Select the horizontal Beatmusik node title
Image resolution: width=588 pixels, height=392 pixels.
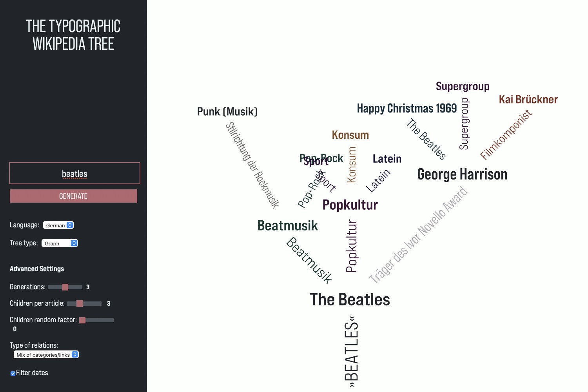pos(287,226)
